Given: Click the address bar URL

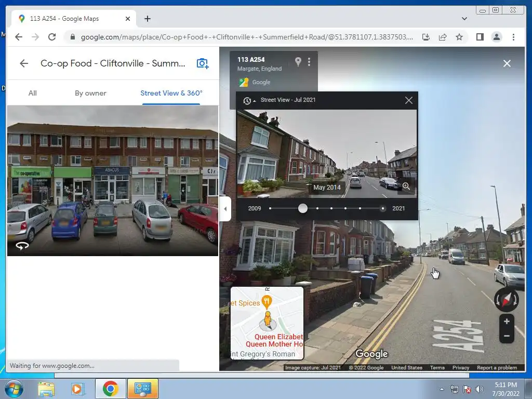Looking at the screenshot, I should tap(247, 37).
